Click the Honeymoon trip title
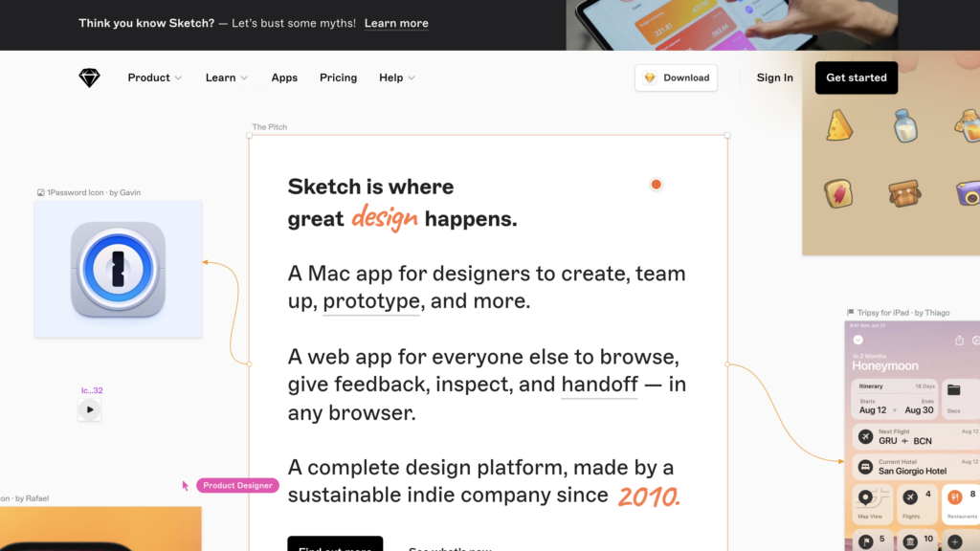The width and height of the screenshot is (980, 551). (x=885, y=365)
